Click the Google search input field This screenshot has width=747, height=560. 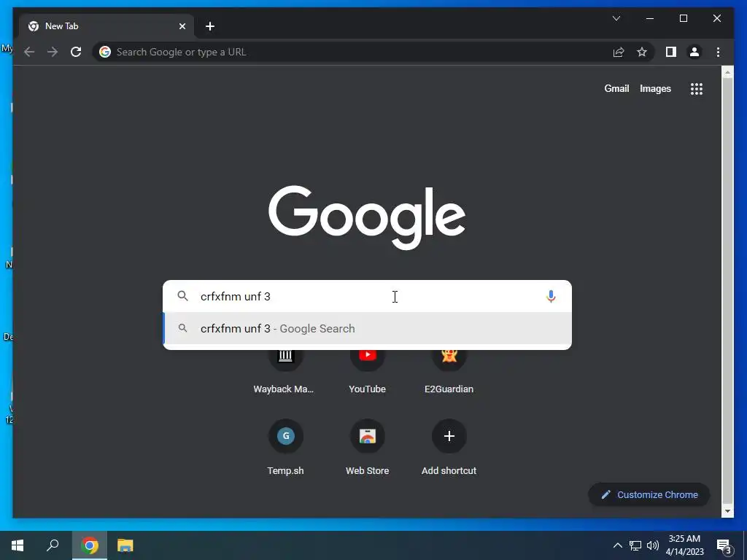(367, 296)
